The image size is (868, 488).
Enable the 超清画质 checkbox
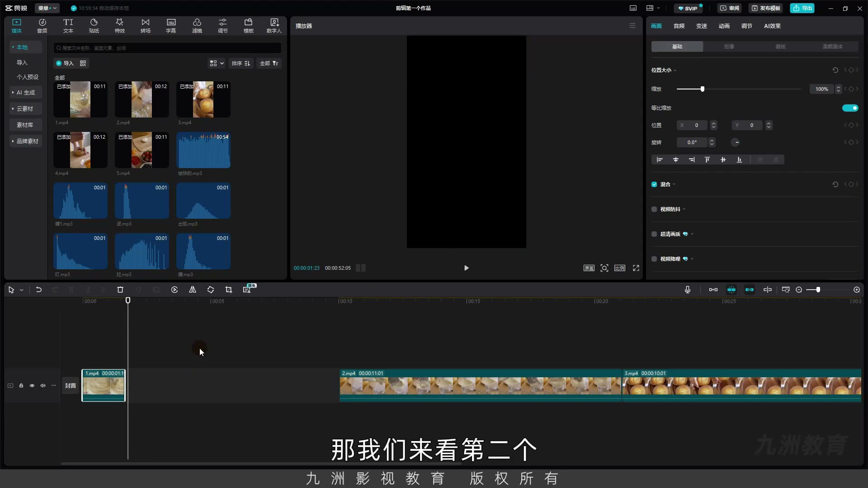pos(654,234)
